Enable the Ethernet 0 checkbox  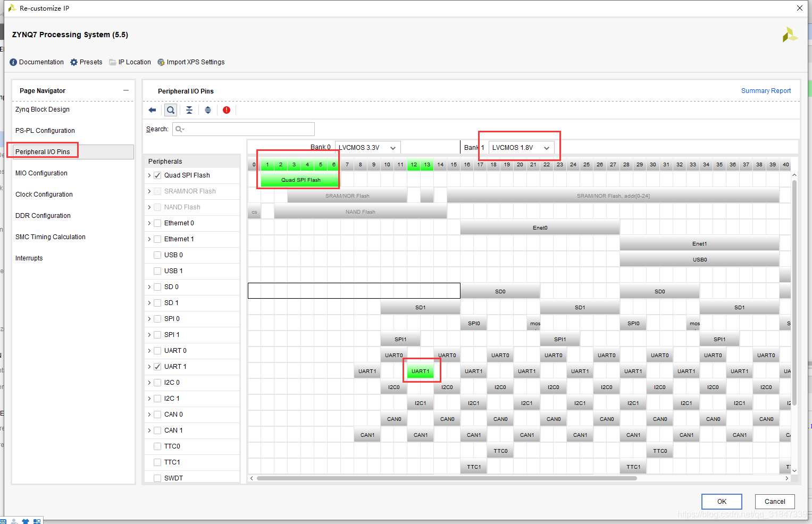pyautogui.click(x=157, y=223)
